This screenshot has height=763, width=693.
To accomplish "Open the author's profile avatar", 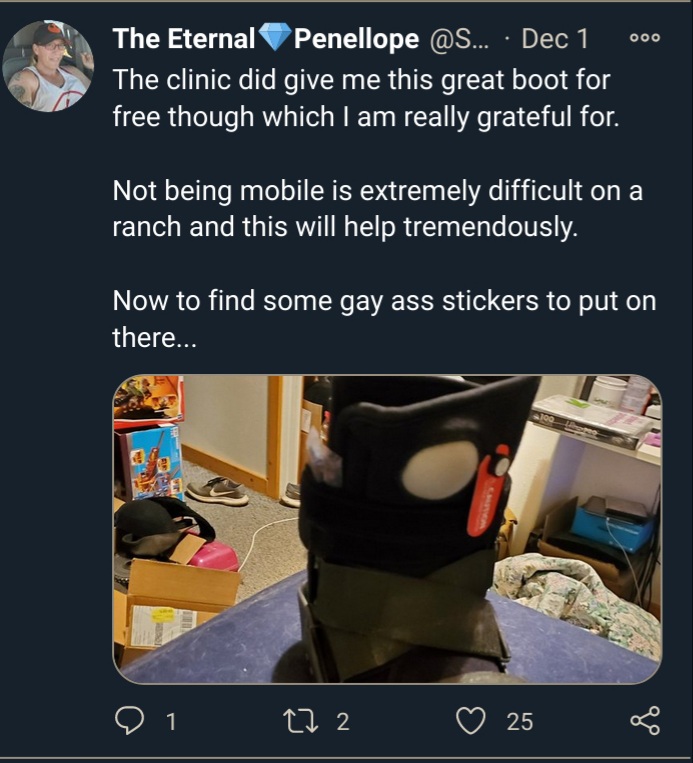I will point(48,66).
